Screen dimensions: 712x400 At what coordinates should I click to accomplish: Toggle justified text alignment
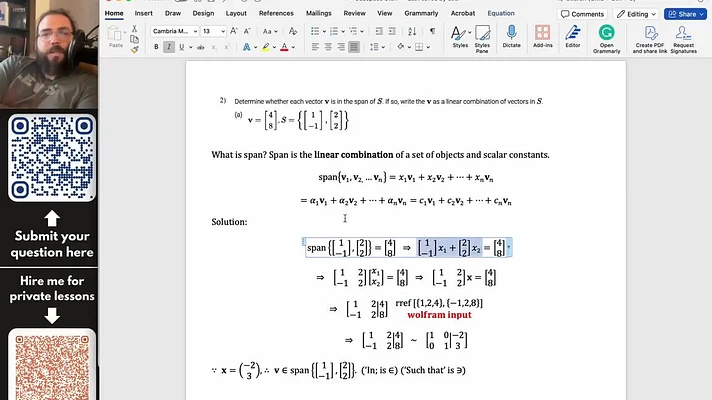(x=354, y=47)
